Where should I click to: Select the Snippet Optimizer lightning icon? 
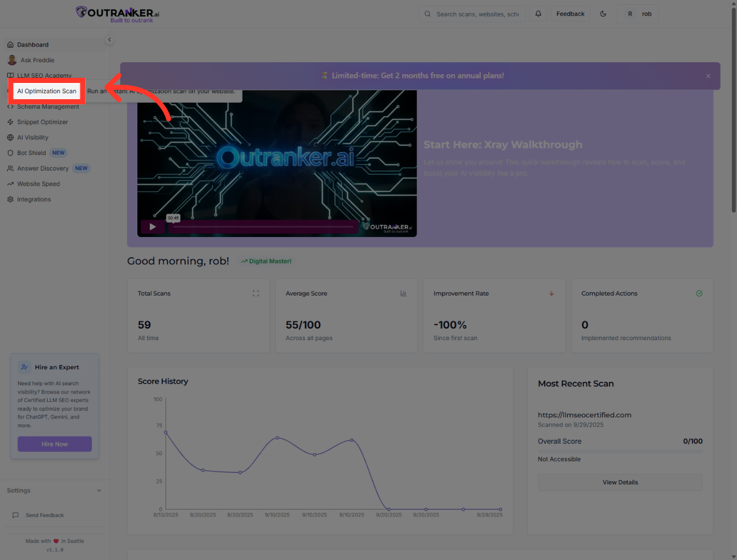tap(11, 122)
